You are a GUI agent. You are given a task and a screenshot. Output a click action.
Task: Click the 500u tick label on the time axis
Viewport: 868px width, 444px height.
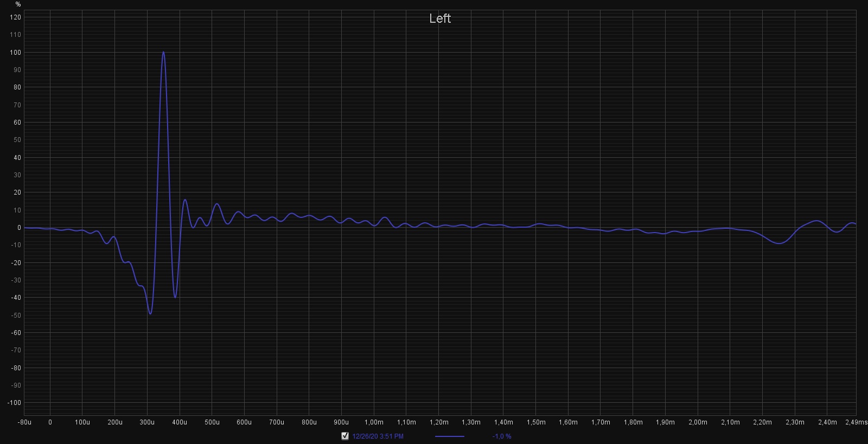coord(212,422)
